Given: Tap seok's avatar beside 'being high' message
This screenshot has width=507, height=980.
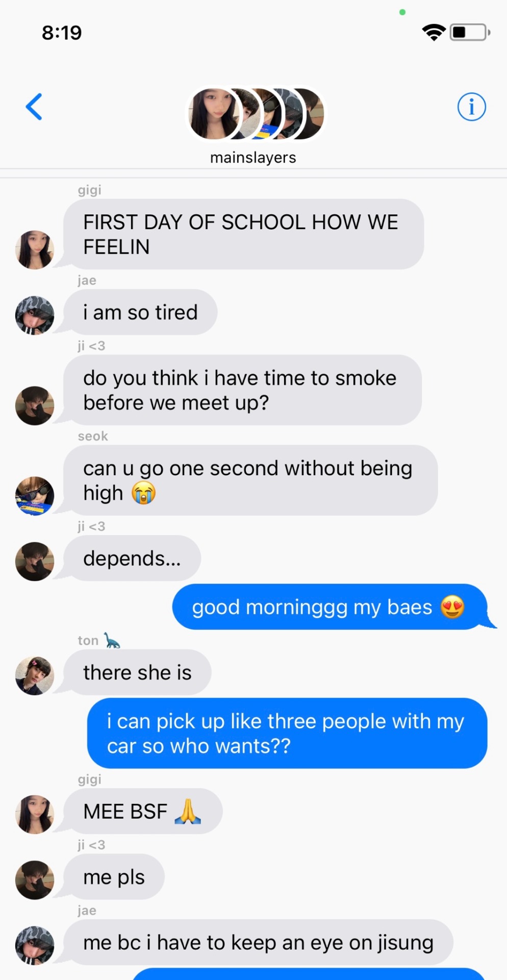Looking at the screenshot, I should (35, 496).
